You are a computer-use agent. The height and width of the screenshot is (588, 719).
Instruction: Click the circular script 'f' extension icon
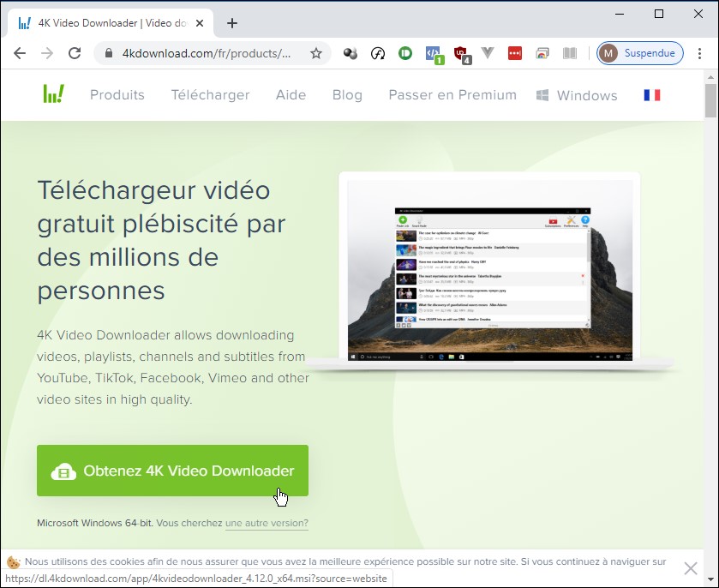point(377,54)
